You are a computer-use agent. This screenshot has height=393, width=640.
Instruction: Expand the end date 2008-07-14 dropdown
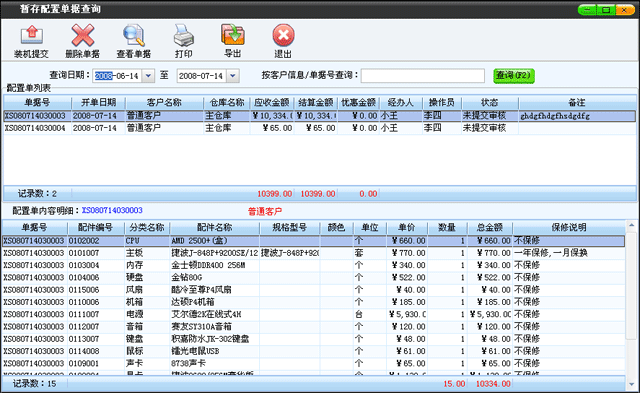[x=233, y=75]
